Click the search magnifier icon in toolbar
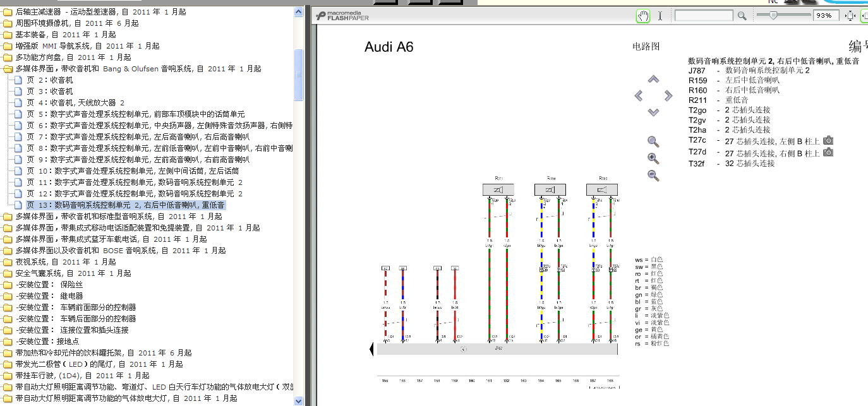This screenshot has height=406, width=868. point(742,16)
